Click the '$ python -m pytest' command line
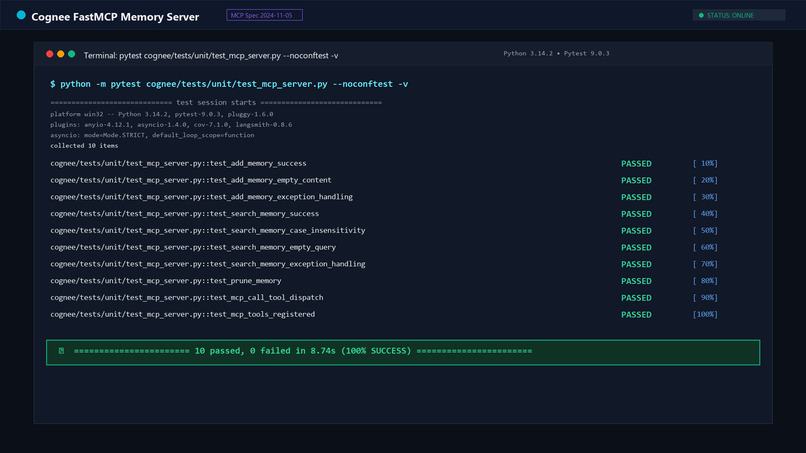 (229, 84)
